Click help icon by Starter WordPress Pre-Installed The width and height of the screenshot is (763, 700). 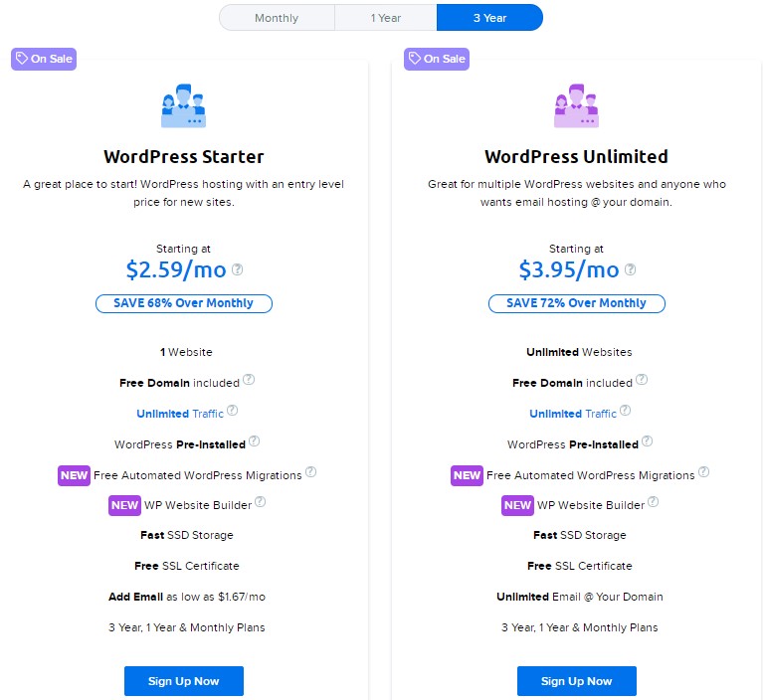pos(254,441)
